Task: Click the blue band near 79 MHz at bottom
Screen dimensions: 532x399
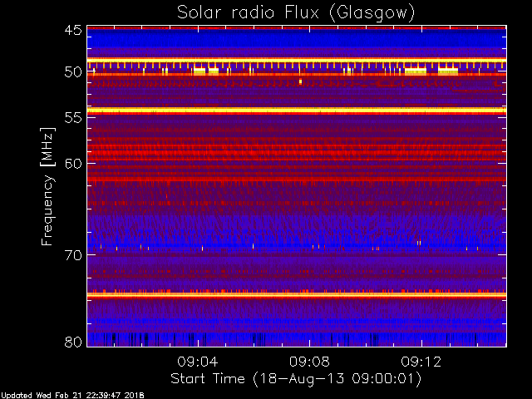Action: [297, 339]
